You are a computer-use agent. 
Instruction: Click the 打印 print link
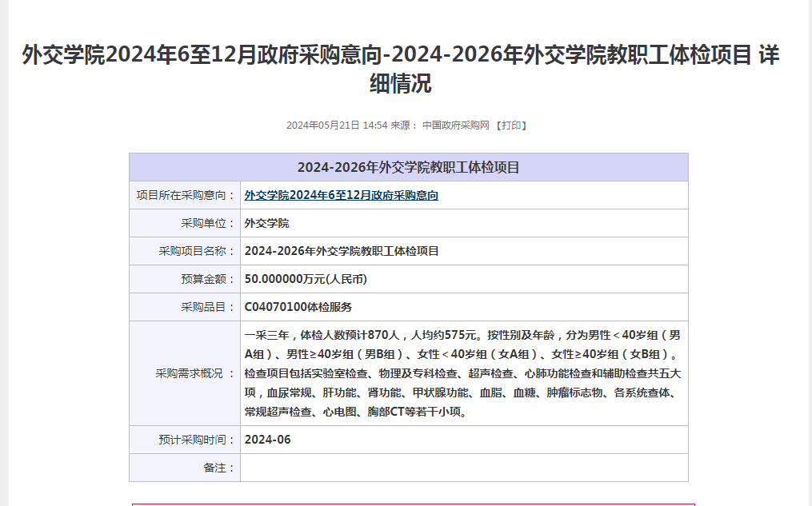[512, 126]
